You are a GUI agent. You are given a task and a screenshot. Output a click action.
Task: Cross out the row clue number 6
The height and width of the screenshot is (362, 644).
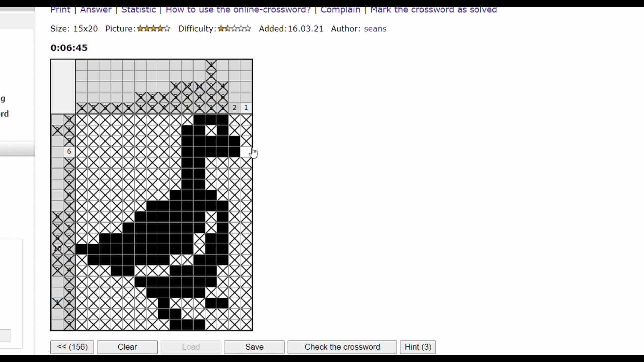(69, 152)
